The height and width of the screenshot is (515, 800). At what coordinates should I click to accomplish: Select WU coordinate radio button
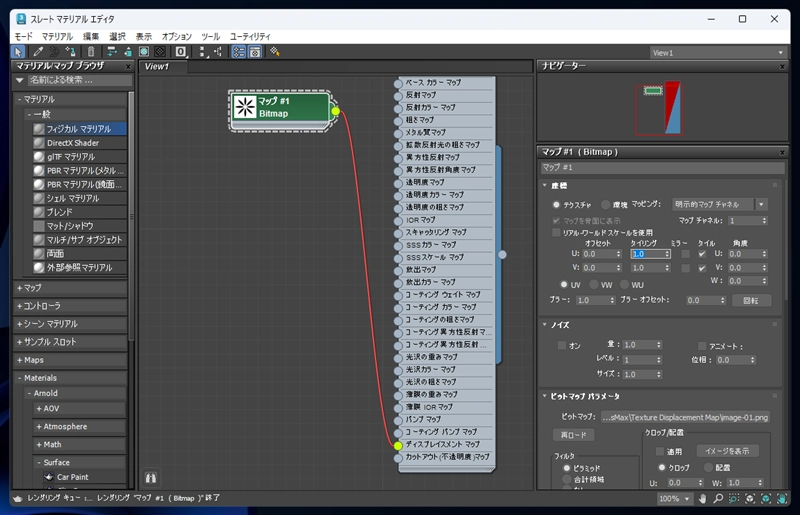click(624, 284)
